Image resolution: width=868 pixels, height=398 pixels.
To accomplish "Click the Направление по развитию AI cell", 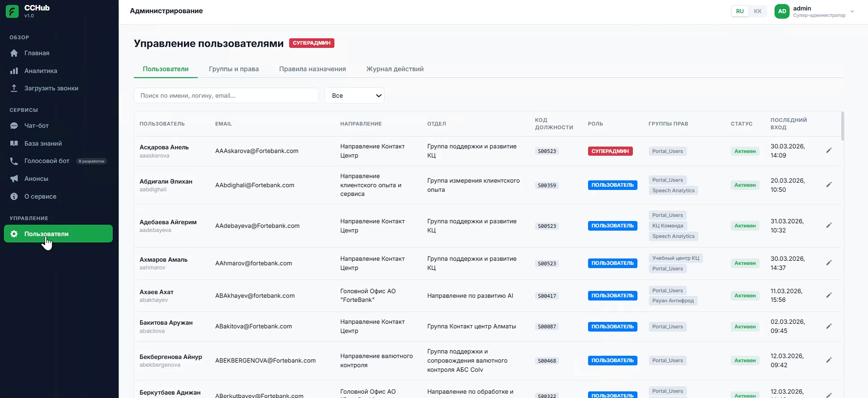I will [470, 296].
